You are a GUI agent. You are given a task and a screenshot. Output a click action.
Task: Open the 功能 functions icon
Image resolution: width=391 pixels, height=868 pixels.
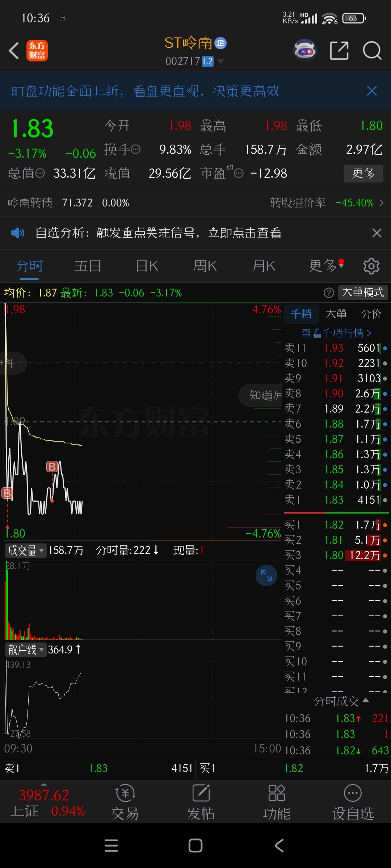tap(277, 802)
